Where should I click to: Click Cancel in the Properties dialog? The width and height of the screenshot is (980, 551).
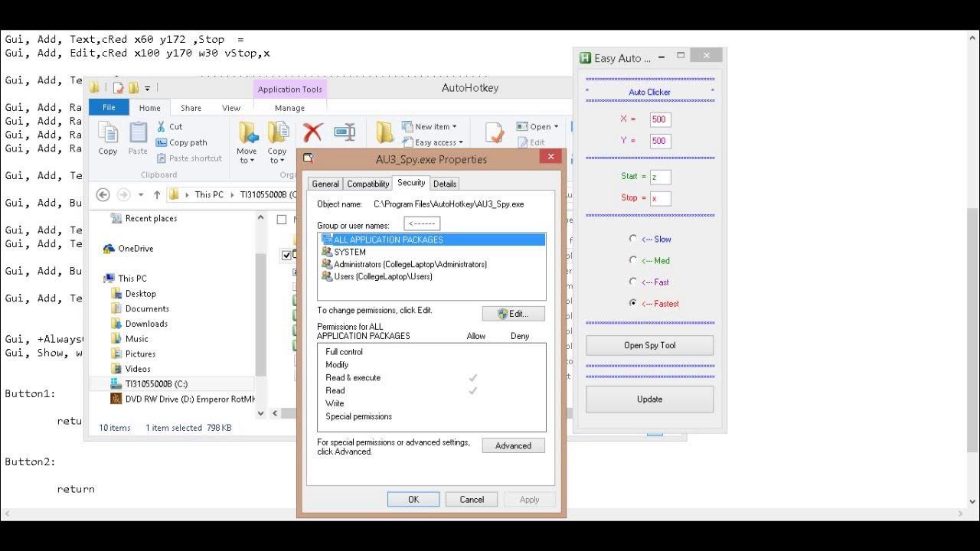point(472,499)
